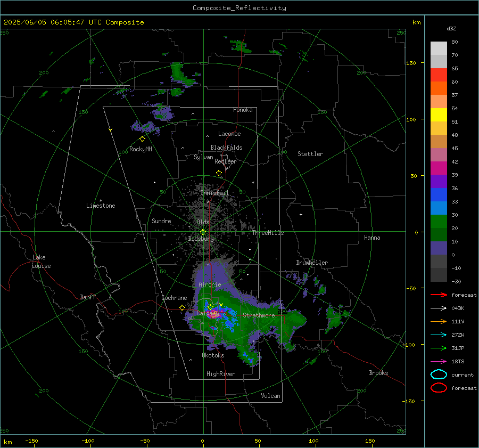479x448 pixels.
Task: Click the orange 111V arrow legend icon
Action: pos(439,321)
